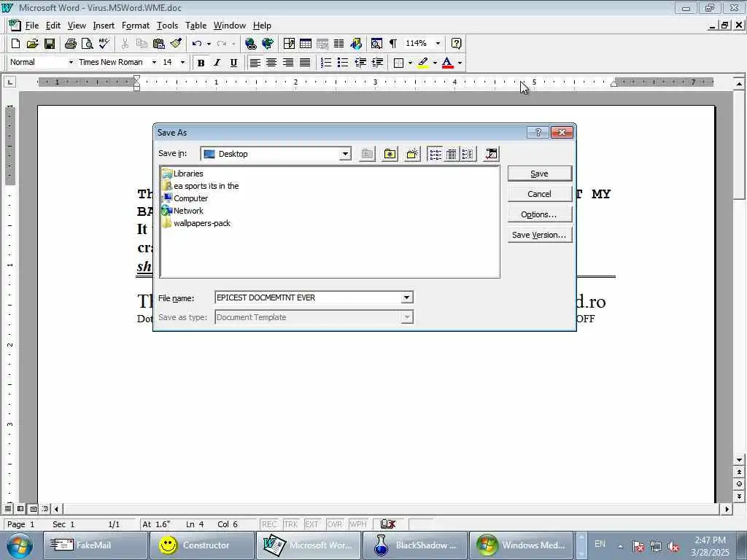Screen dimensions: 747x560
Task: Click the Save Version... button
Action: pos(540,235)
